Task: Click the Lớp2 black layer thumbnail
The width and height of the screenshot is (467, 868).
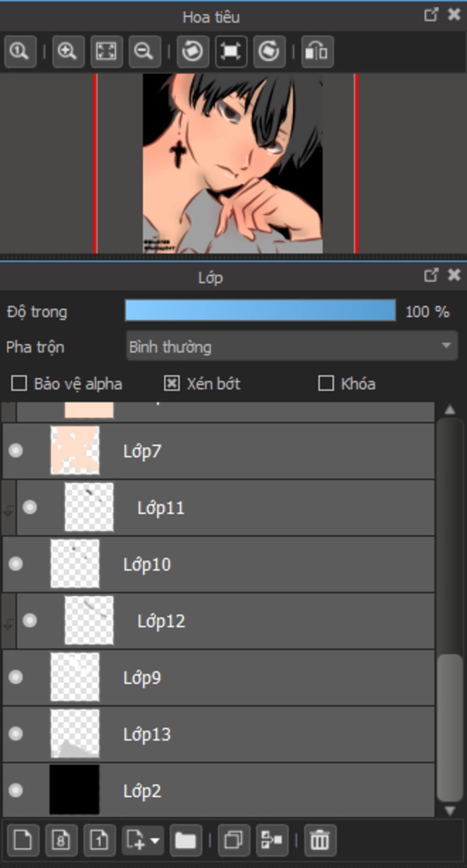Action: 74,790
